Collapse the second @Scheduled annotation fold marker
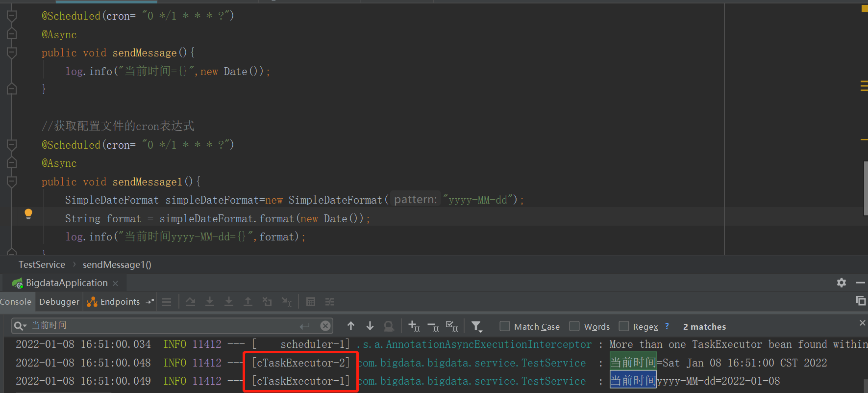Image resolution: width=868 pixels, height=393 pixels. click(x=12, y=145)
